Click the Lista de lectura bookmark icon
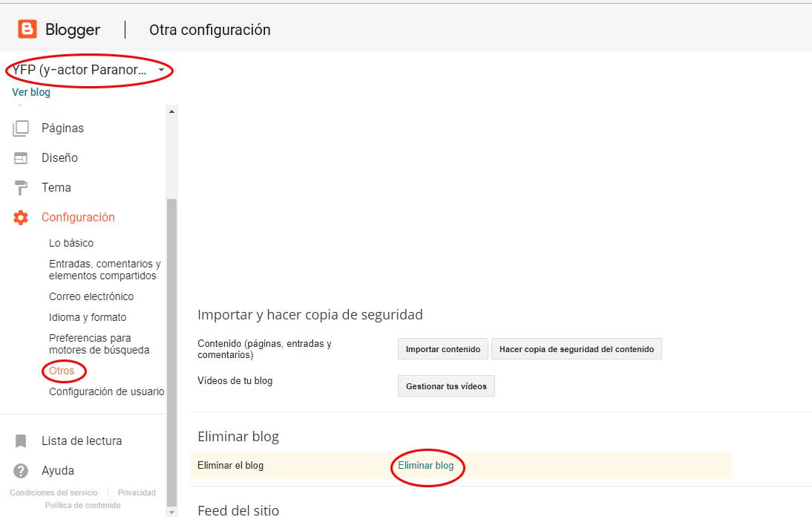This screenshot has height=517, width=812. (x=21, y=441)
